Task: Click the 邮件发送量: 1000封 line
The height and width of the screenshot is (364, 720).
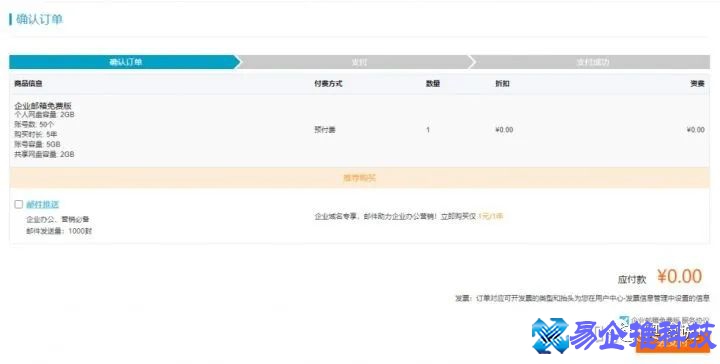Action: pyautogui.click(x=59, y=231)
